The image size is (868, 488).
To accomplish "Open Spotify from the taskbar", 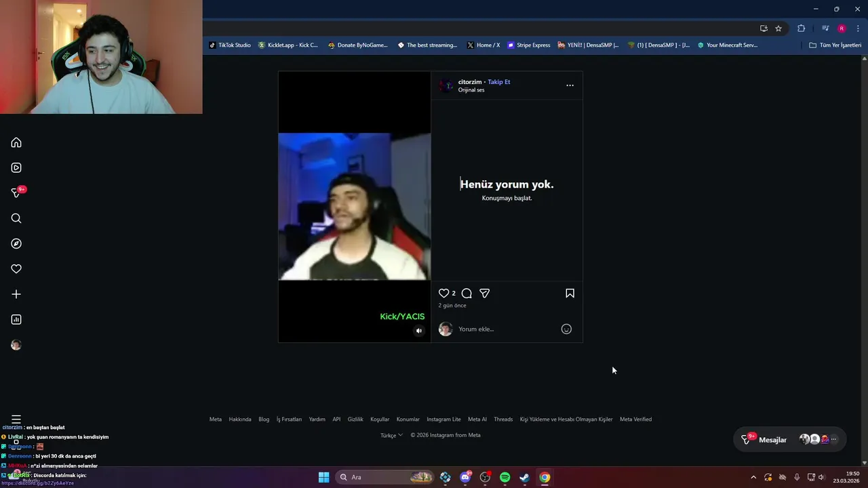I will coord(505,477).
